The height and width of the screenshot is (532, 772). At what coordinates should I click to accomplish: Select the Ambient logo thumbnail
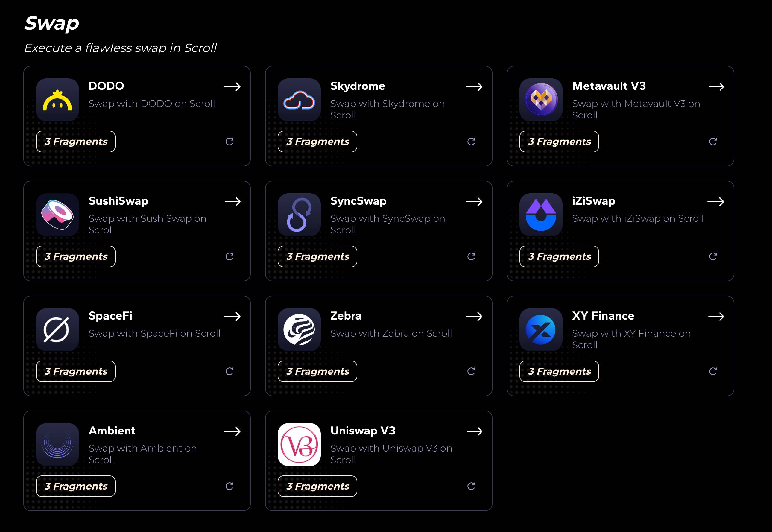coord(57,444)
